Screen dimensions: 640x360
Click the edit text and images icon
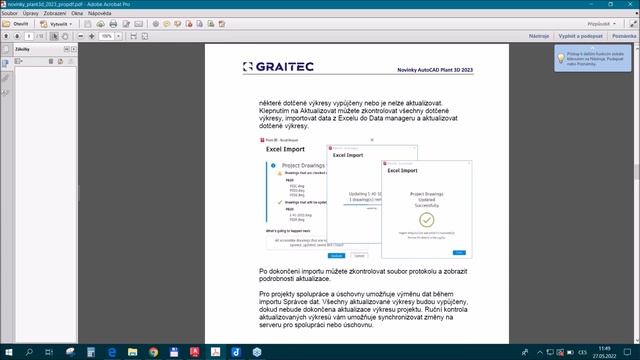pos(126,24)
